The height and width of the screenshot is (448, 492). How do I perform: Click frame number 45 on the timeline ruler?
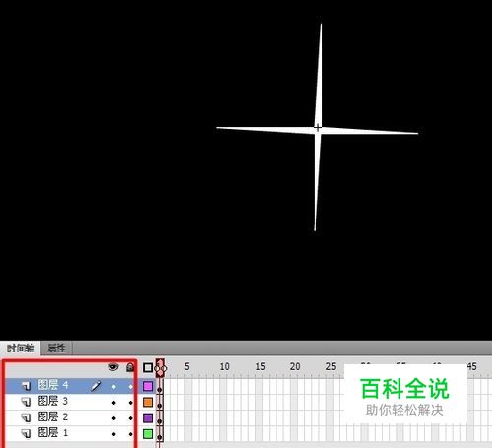[471, 366]
